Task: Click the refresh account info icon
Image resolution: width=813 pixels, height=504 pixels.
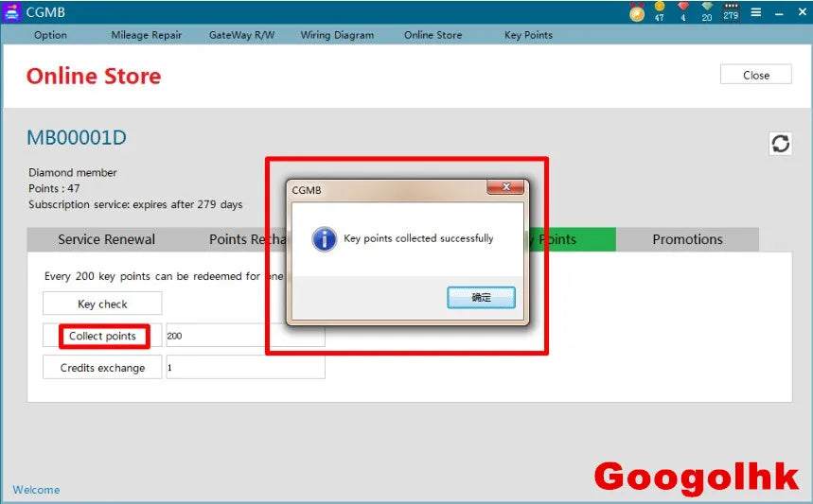Action: coord(780,144)
